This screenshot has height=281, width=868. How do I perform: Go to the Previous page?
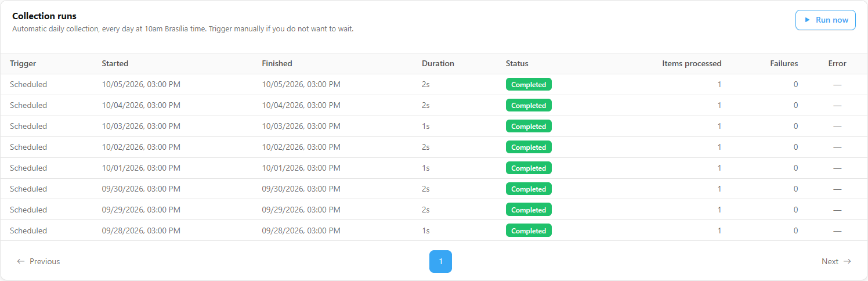38,261
